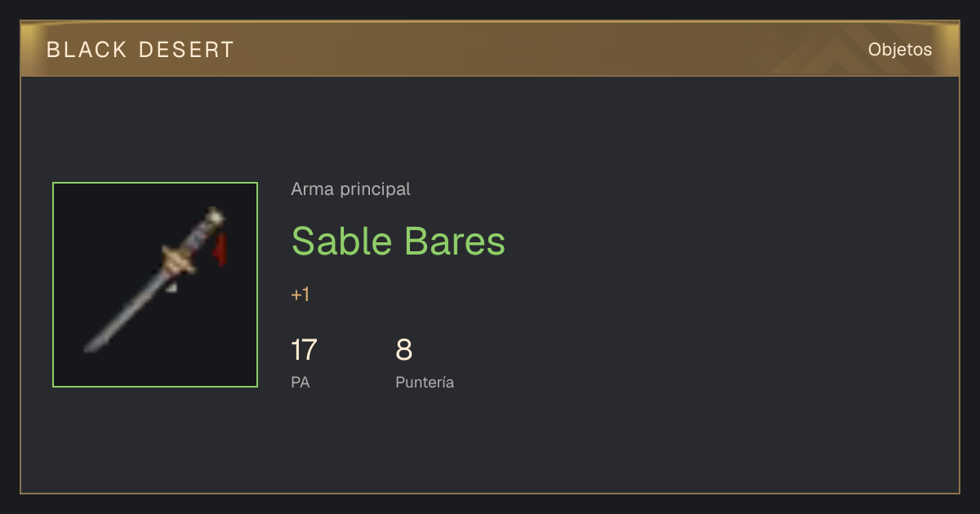Click the green Sable Bares item name
This screenshot has height=514, width=980.
click(x=399, y=241)
